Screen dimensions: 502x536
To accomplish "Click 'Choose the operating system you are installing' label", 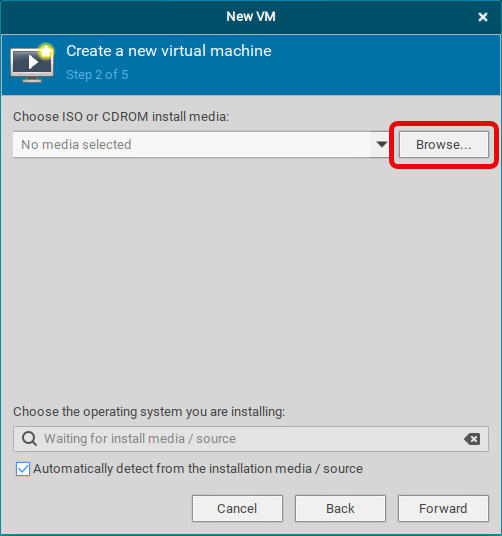I will (x=149, y=412).
